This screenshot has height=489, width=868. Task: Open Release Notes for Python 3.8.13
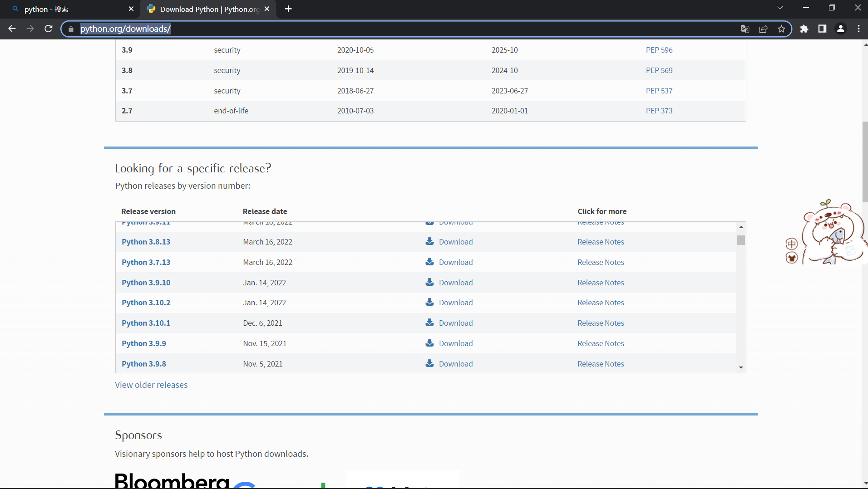pyautogui.click(x=601, y=242)
